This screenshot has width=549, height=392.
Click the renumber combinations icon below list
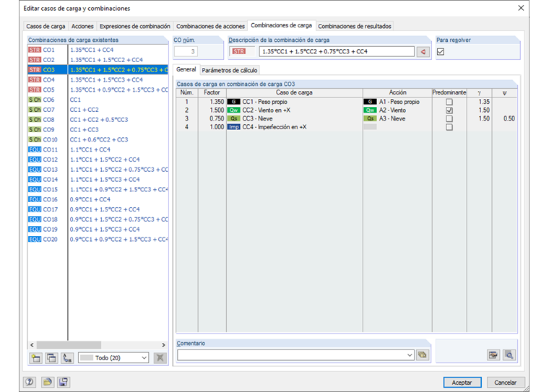click(67, 358)
